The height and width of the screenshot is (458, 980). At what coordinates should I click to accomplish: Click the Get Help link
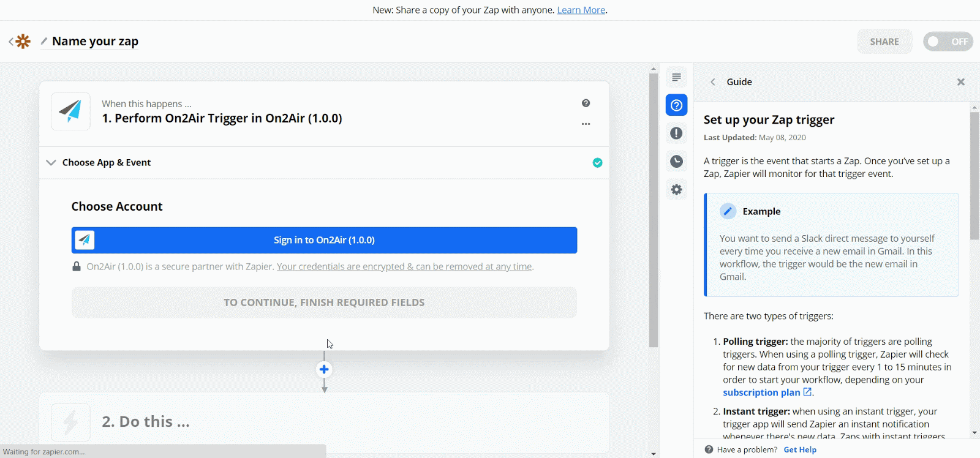pos(800,449)
